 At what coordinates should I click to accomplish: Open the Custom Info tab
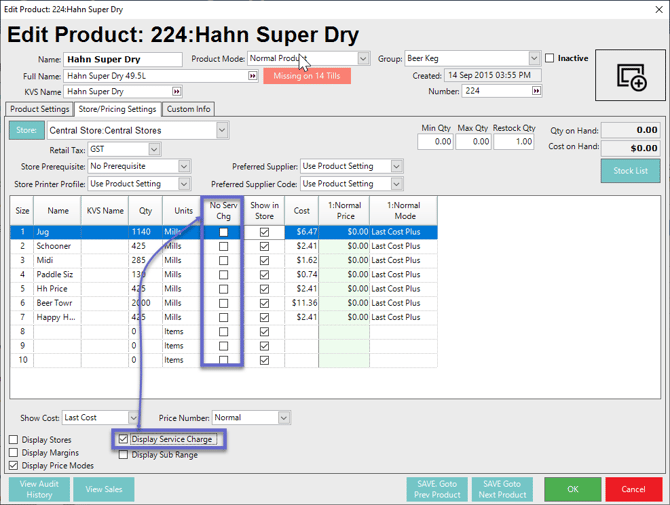coord(189,109)
